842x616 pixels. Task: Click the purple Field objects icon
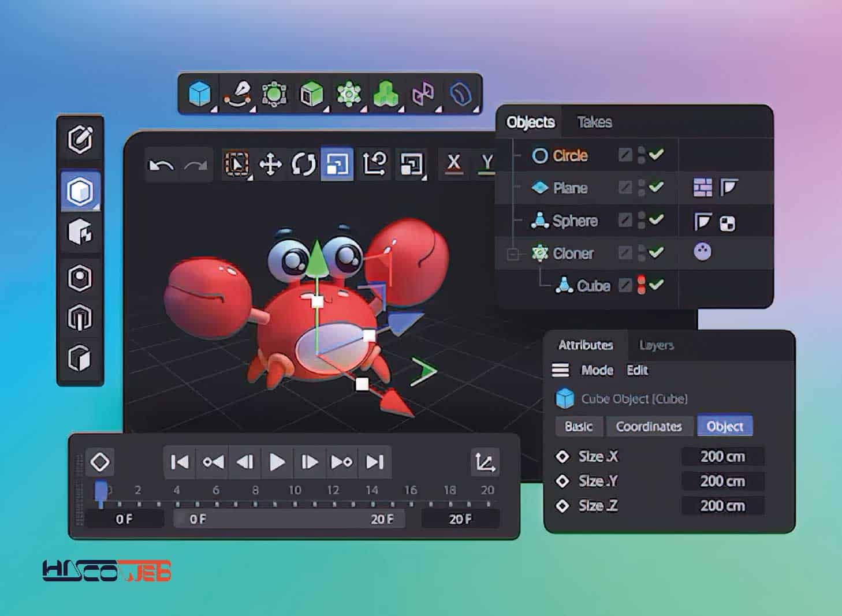(423, 94)
